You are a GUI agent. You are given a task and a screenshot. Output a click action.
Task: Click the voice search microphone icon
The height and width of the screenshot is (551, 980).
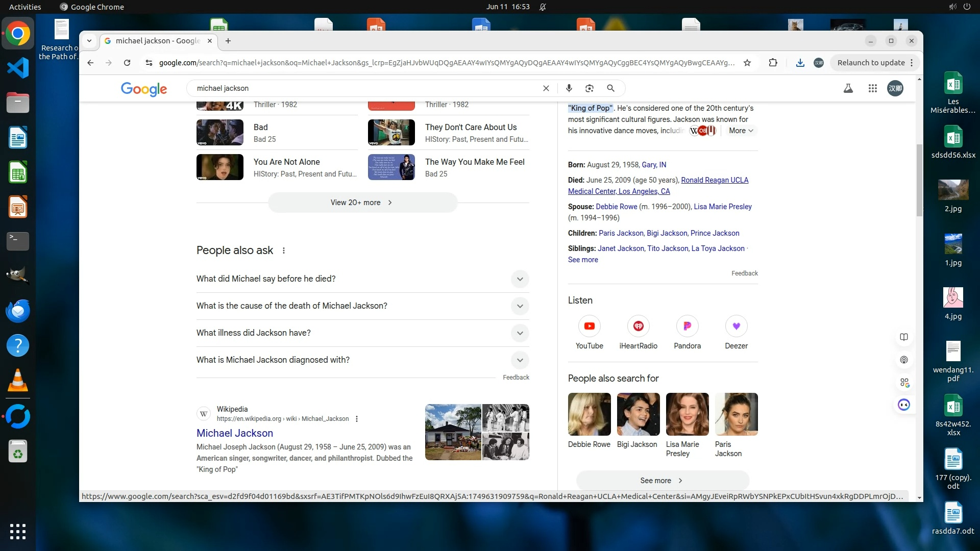569,88
